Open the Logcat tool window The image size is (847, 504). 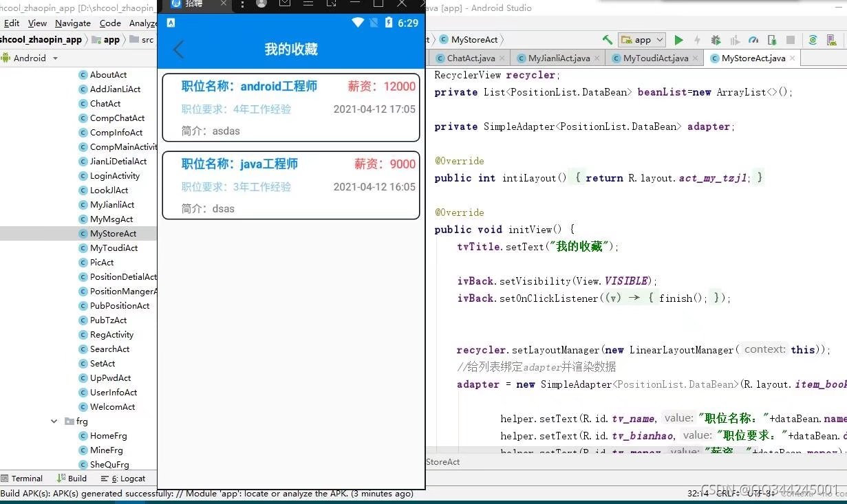pyautogui.click(x=123, y=479)
